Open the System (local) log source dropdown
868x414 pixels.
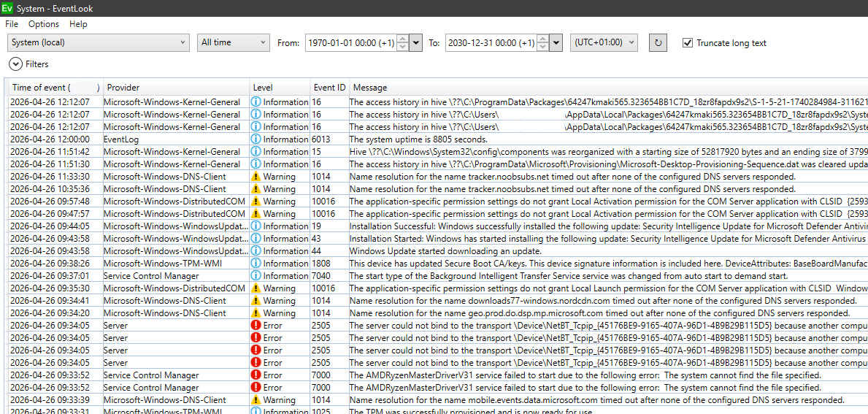(99, 42)
